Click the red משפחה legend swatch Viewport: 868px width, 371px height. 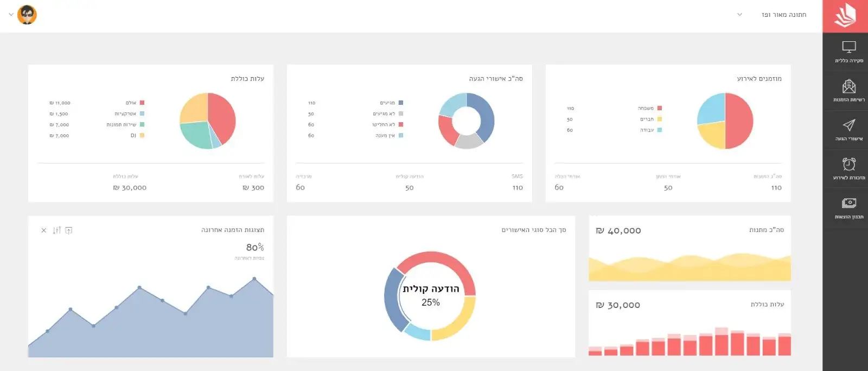pos(660,108)
